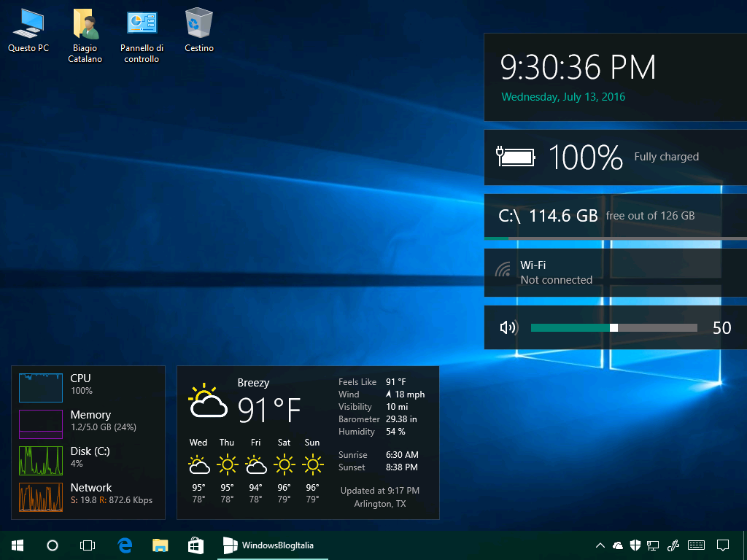Select the Cestino recycle bin icon
Image resolution: width=747 pixels, height=560 pixels.
pyautogui.click(x=198, y=31)
